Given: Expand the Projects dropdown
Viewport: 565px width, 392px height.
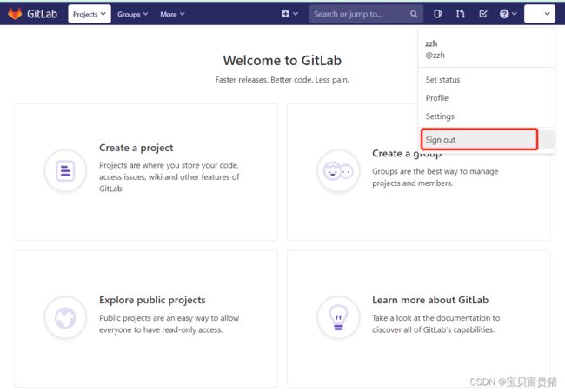Looking at the screenshot, I should [x=90, y=14].
